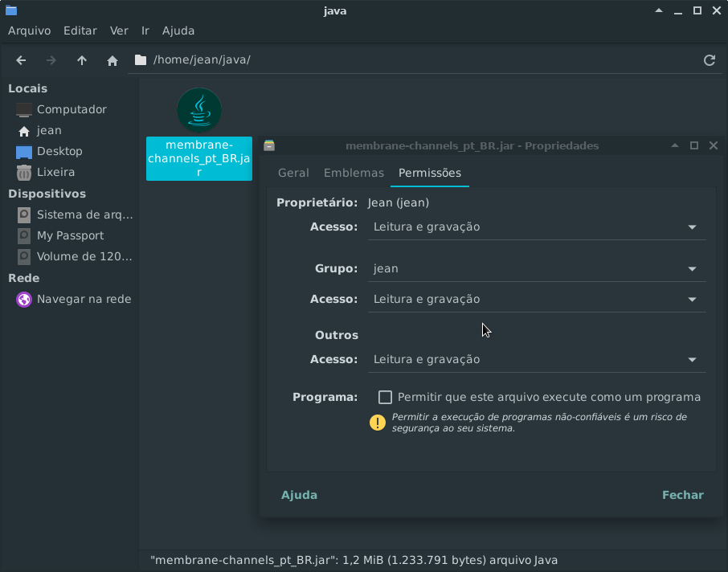Open Outros Acesso dropdown

[x=536, y=360]
